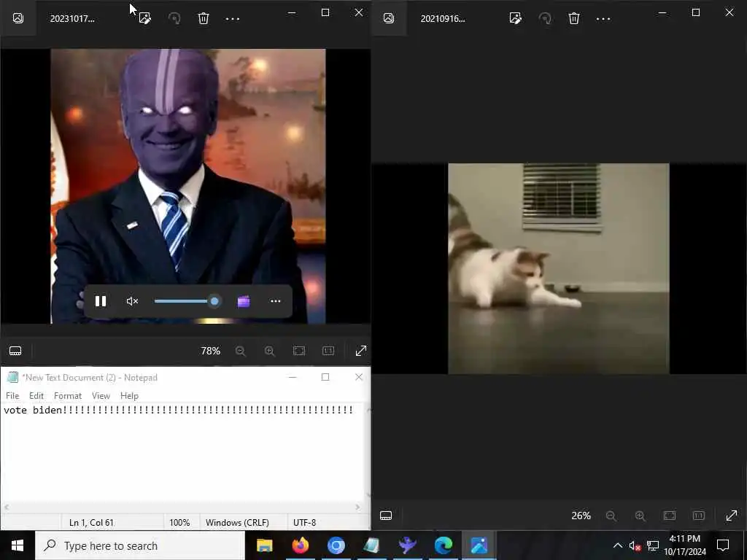747x560 pixels.
Task: Fit image to window in left Photos window
Action: pos(298,351)
